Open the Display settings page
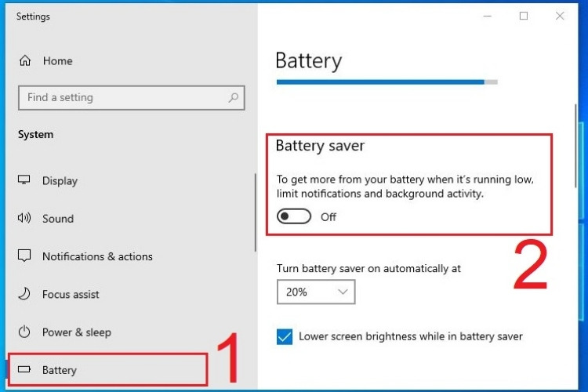Screen dimensions: 588x392 point(60,181)
